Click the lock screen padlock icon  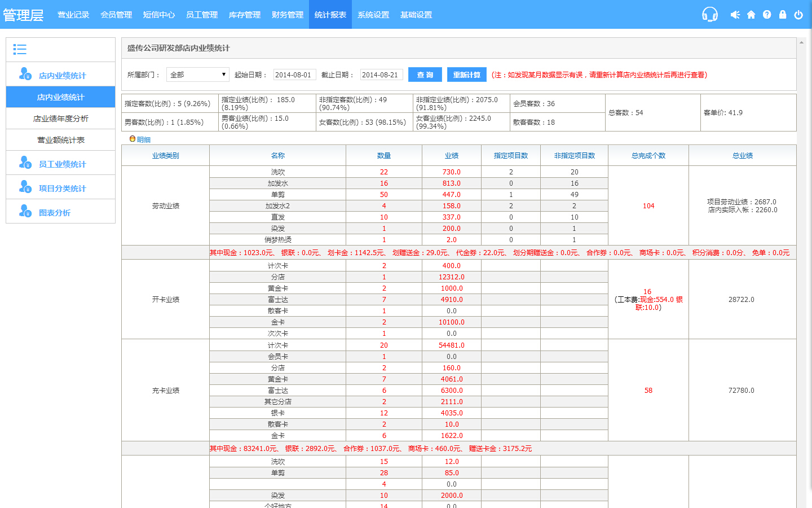(783, 15)
